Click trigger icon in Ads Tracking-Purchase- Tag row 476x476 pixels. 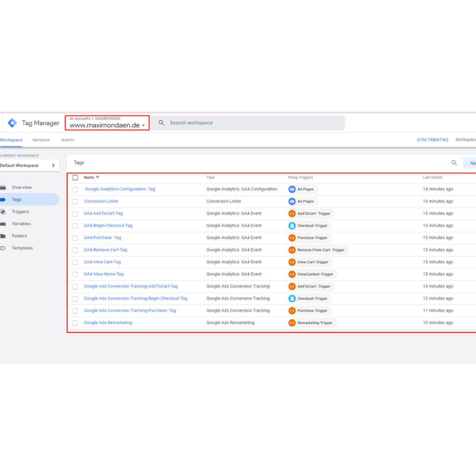(292, 311)
